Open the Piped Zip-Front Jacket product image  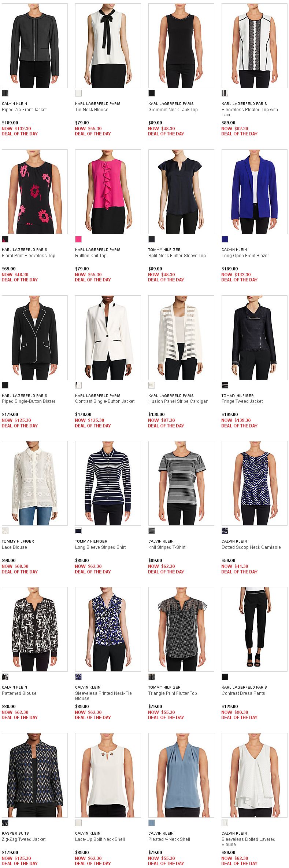(x=35, y=46)
